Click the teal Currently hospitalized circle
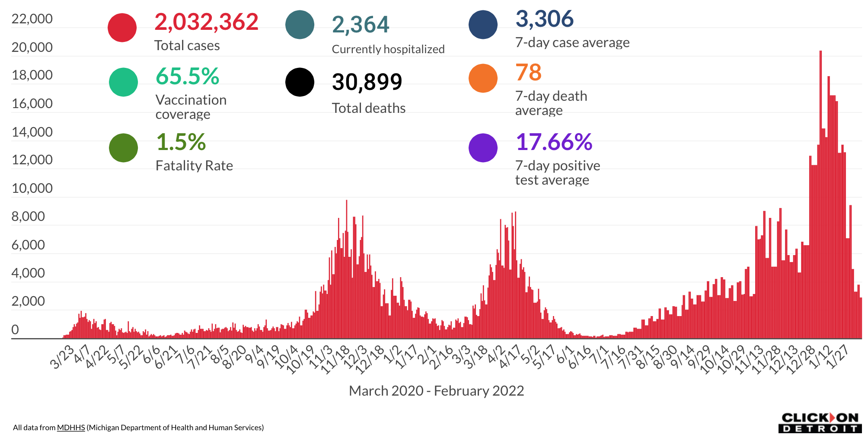This screenshot has width=868, height=441. click(300, 25)
